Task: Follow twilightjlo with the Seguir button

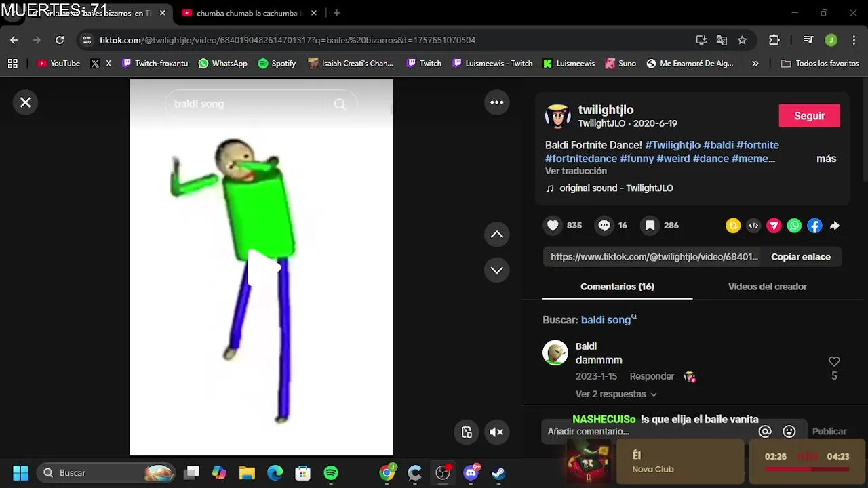Action: tap(810, 116)
